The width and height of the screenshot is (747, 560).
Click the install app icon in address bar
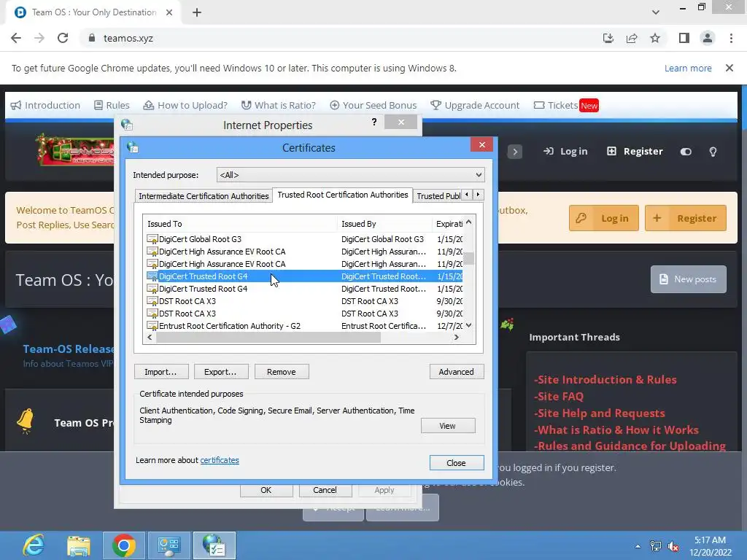pyautogui.click(x=608, y=38)
